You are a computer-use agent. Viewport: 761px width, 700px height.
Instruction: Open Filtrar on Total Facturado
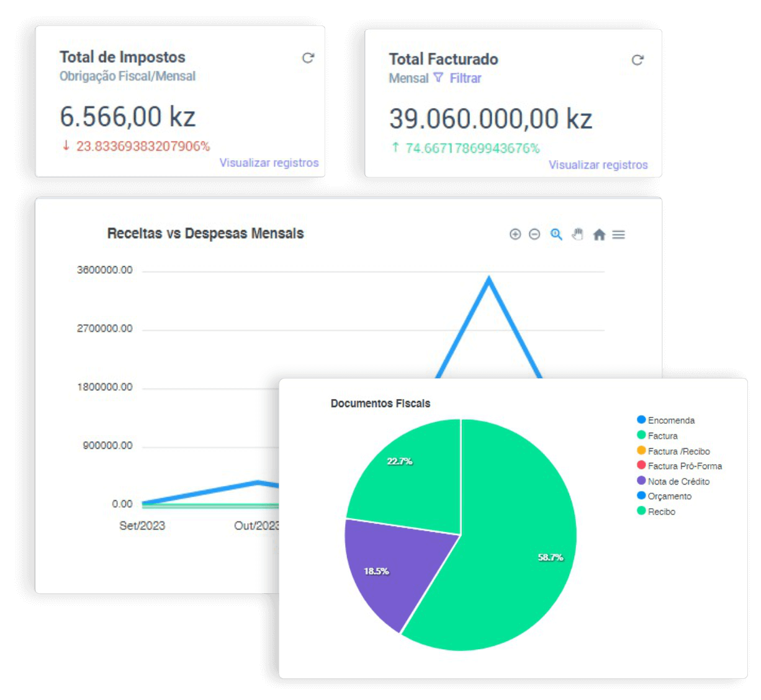(466, 78)
